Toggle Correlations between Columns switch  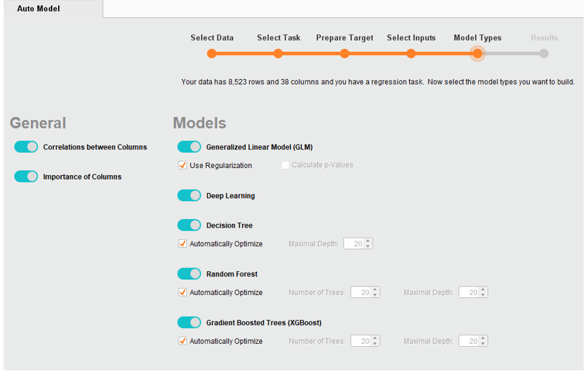click(26, 146)
